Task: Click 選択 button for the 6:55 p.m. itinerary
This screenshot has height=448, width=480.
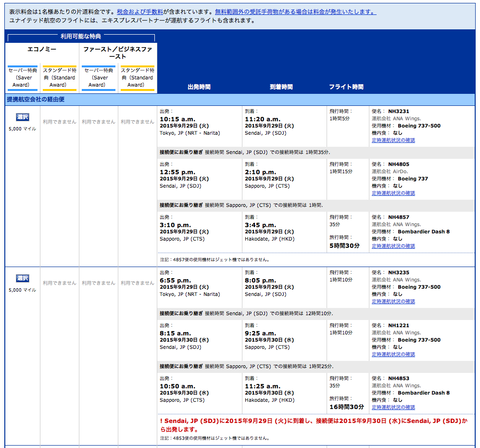Action: click(23, 278)
